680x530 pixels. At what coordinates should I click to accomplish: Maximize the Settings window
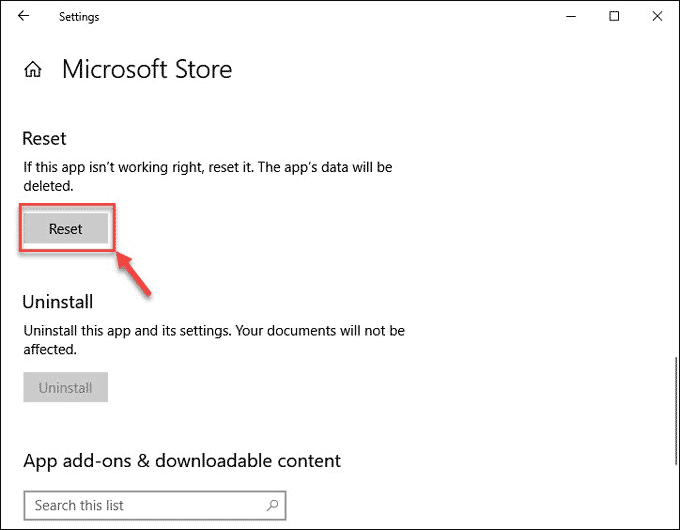(614, 16)
